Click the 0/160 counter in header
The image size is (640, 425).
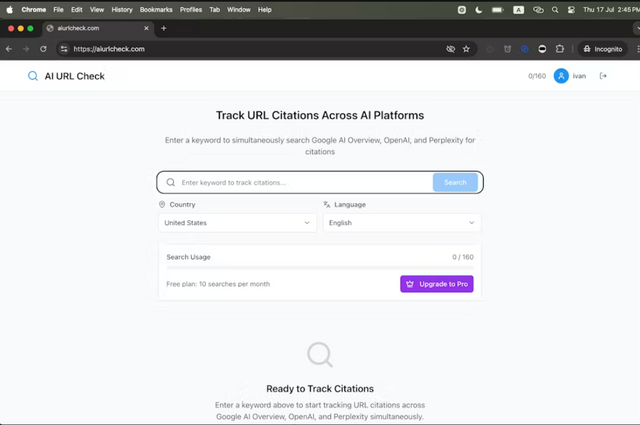tap(537, 76)
